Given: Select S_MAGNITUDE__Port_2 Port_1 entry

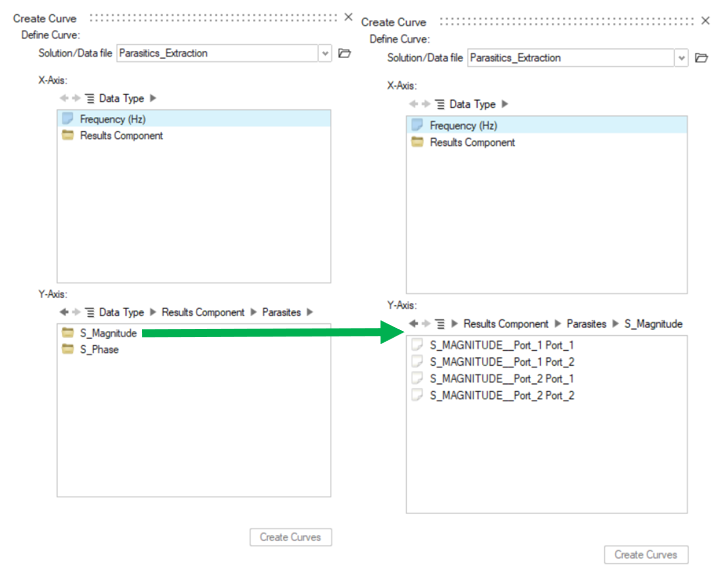Looking at the screenshot, I should 502,379.
